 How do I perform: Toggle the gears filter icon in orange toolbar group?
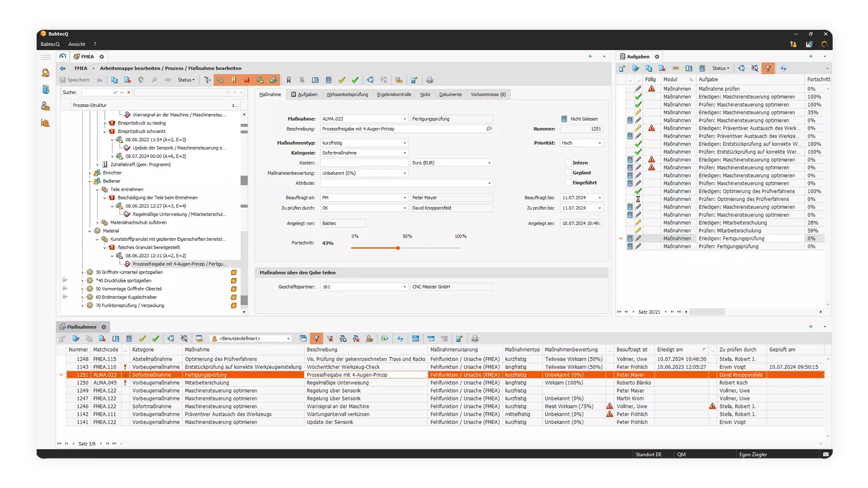pos(221,80)
